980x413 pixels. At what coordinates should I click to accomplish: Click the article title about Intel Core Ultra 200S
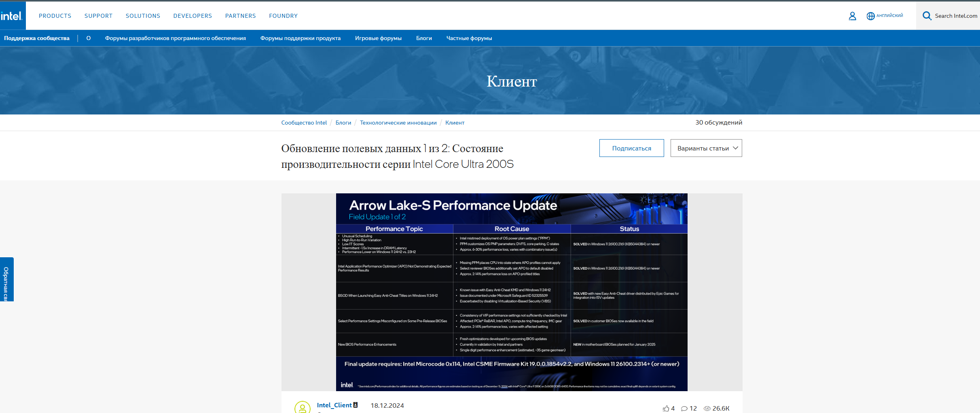point(398,156)
